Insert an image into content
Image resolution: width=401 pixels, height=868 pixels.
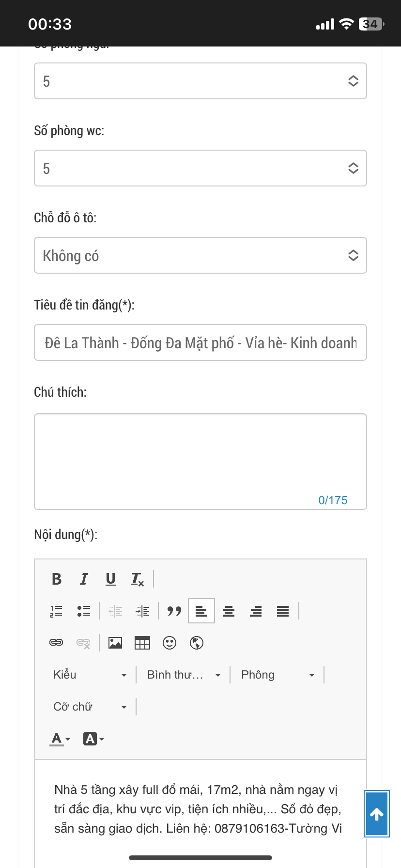tap(115, 643)
